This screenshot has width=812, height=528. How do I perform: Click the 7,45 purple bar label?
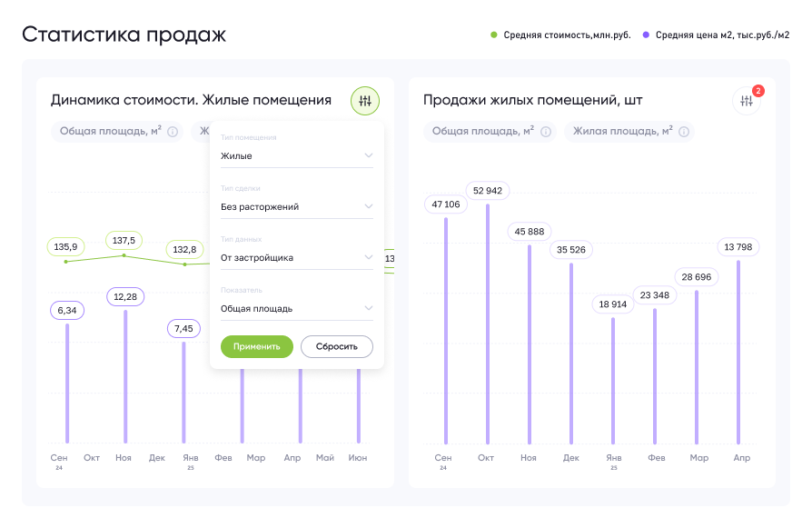pyautogui.click(x=183, y=328)
